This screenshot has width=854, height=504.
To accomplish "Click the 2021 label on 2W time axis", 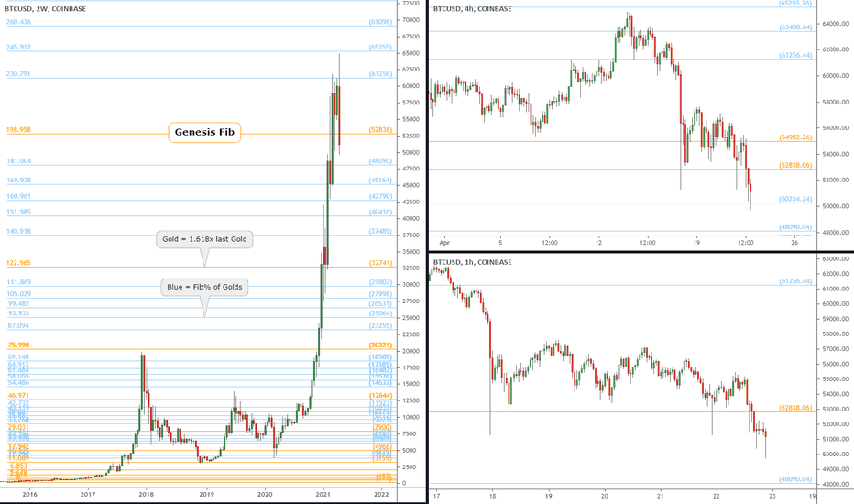I will click(323, 494).
